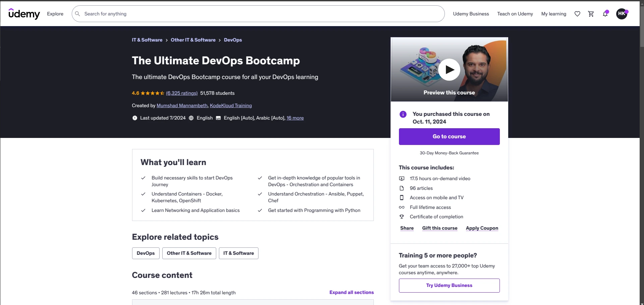Click the search magnifier icon

pos(77,14)
